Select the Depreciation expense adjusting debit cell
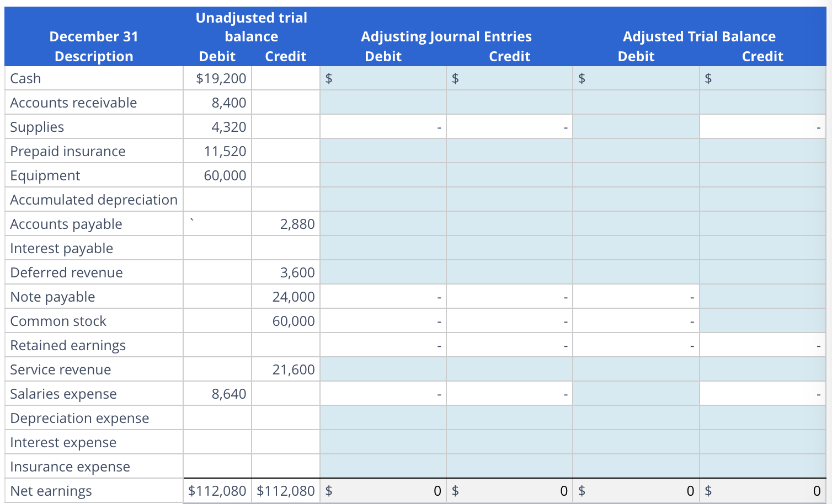Image resolution: width=832 pixels, height=504 pixels. point(383,417)
